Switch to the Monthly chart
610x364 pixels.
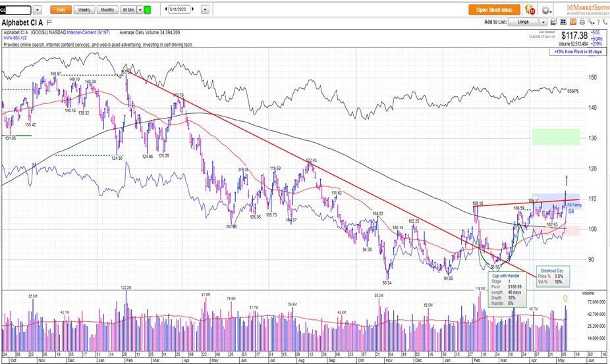pyautogui.click(x=108, y=10)
